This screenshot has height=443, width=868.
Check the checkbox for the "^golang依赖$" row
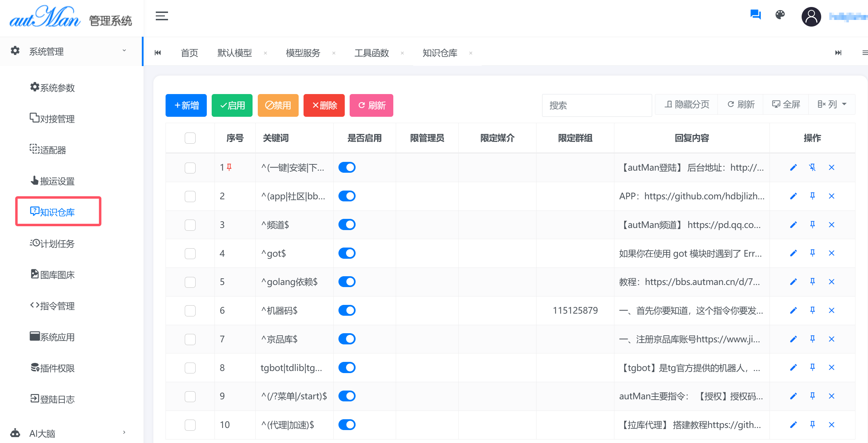point(190,282)
